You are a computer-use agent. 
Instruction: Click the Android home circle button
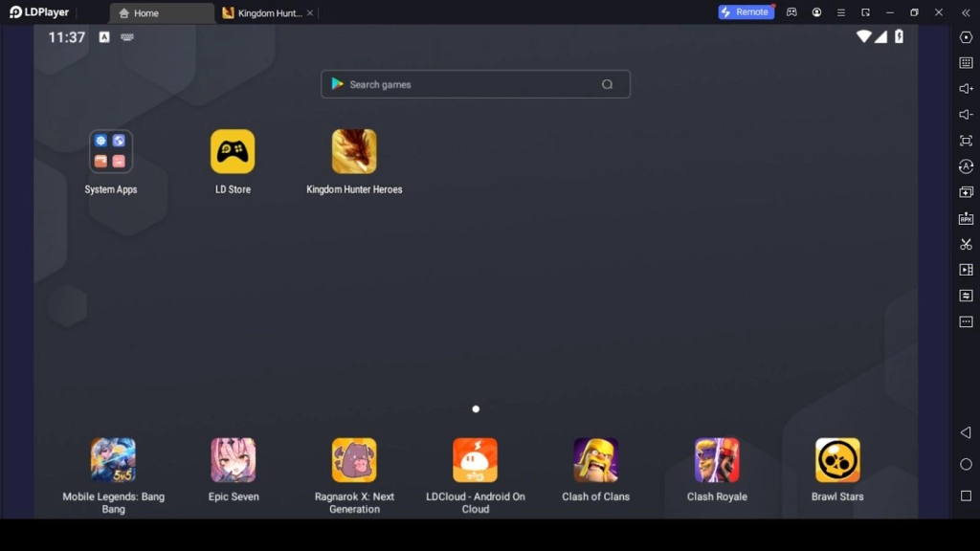(966, 464)
